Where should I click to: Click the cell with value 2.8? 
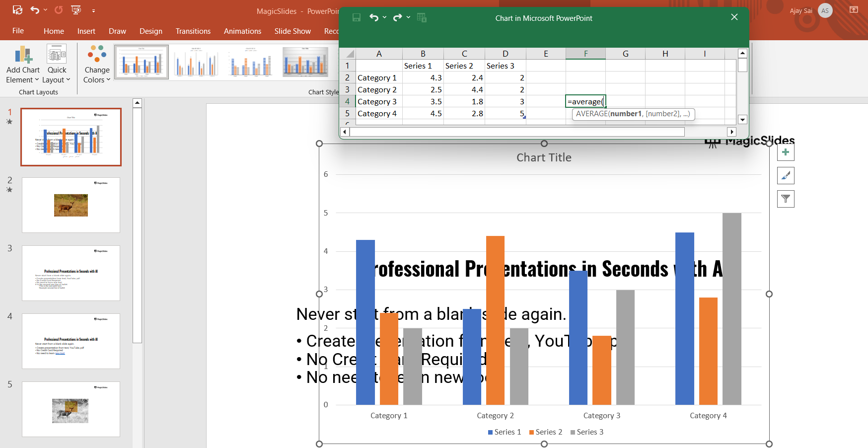click(x=464, y=113)
